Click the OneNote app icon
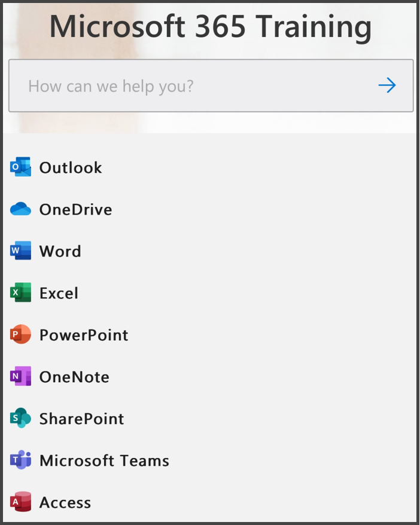Screen dimensions: 420x525 tap(20, 376)
